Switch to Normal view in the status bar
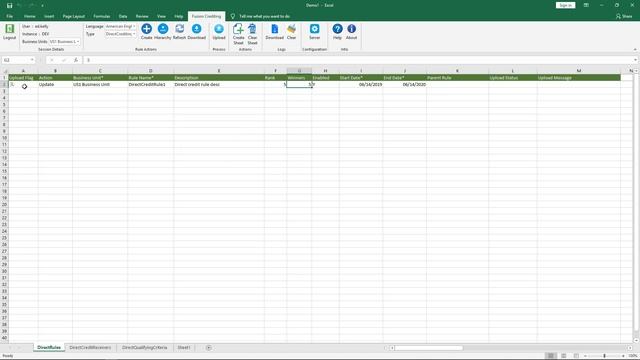This screenshot has height=360, width=640. [x=551, y=356]
